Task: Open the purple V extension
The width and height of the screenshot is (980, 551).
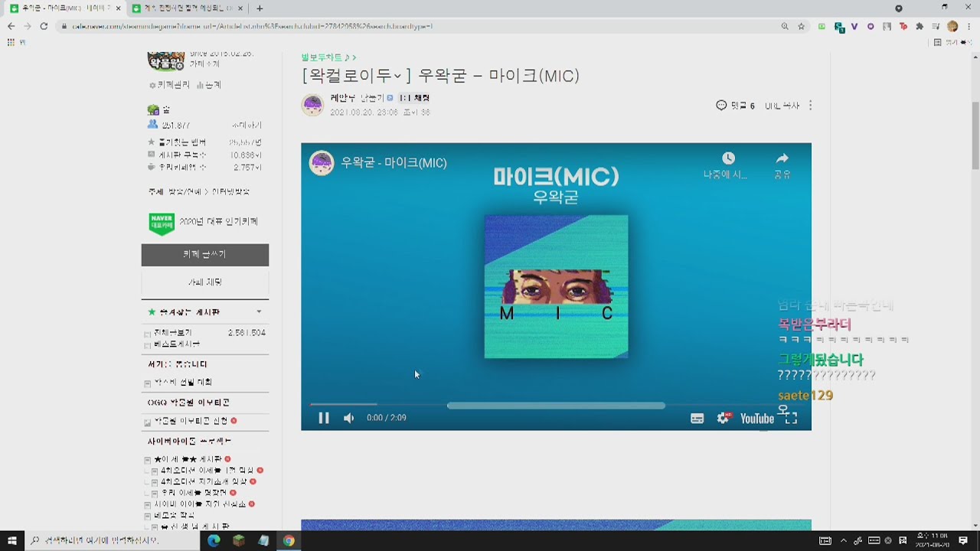Action: (x=854, y=27)
